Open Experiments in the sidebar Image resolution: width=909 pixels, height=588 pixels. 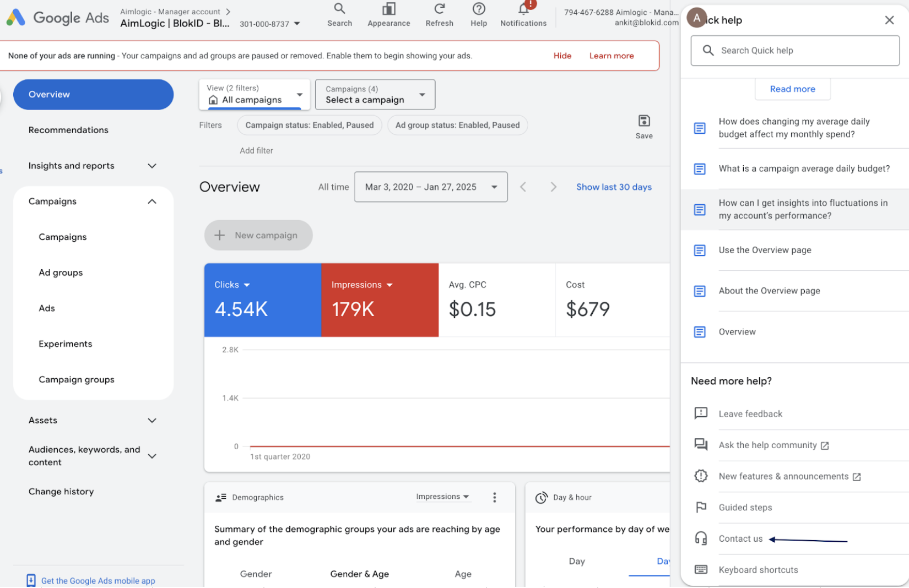point(66,344)
